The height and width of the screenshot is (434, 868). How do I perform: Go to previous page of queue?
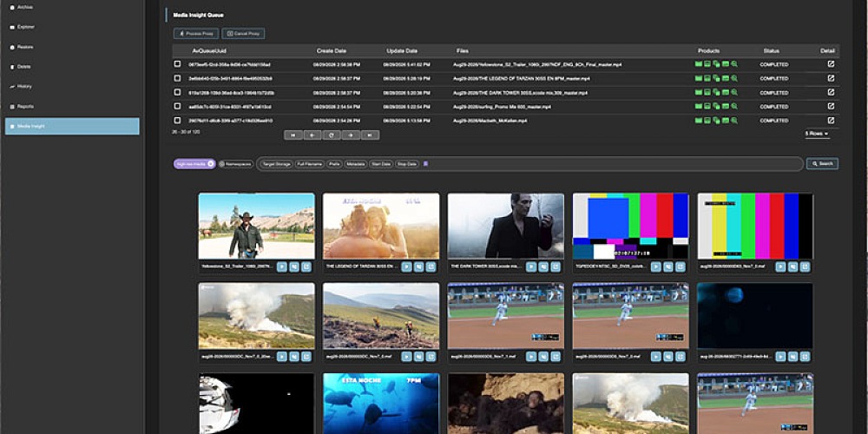312,135
